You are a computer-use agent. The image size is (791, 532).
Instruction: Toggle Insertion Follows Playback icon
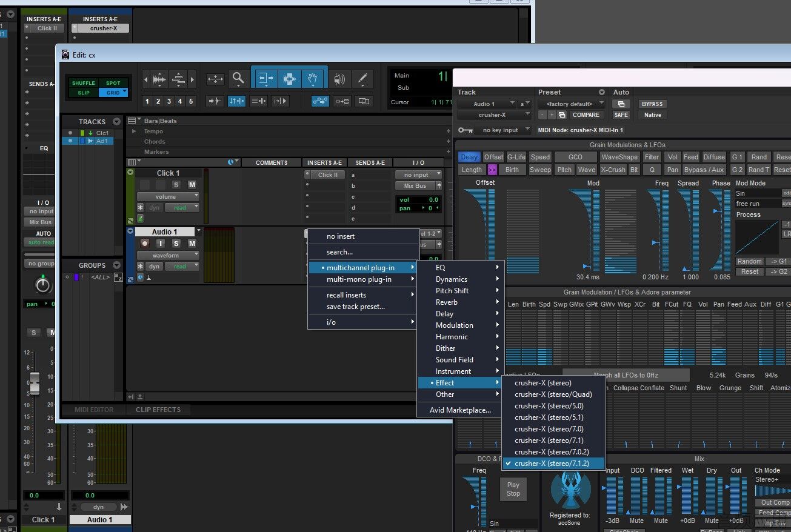pos(280,101)
